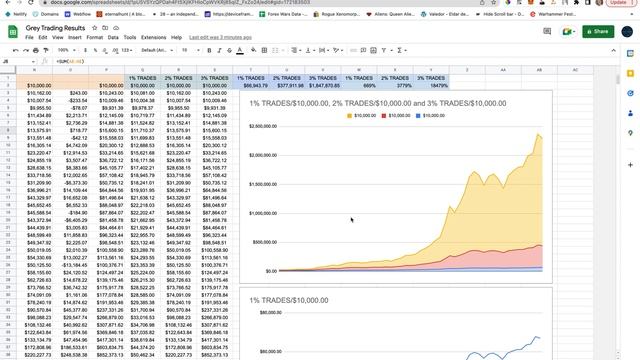Open the Functions sigma dropdown
Viewport: 640px width, 360px height.
coord(402,50)
